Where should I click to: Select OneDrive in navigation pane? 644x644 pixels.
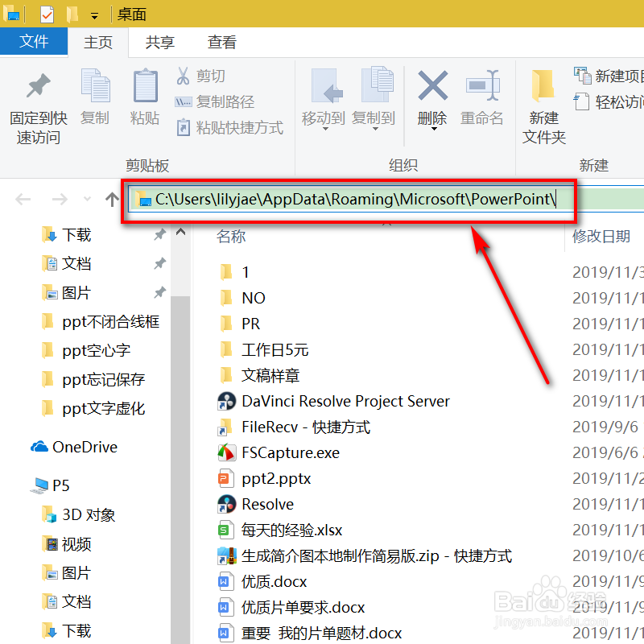click(74, 447)
